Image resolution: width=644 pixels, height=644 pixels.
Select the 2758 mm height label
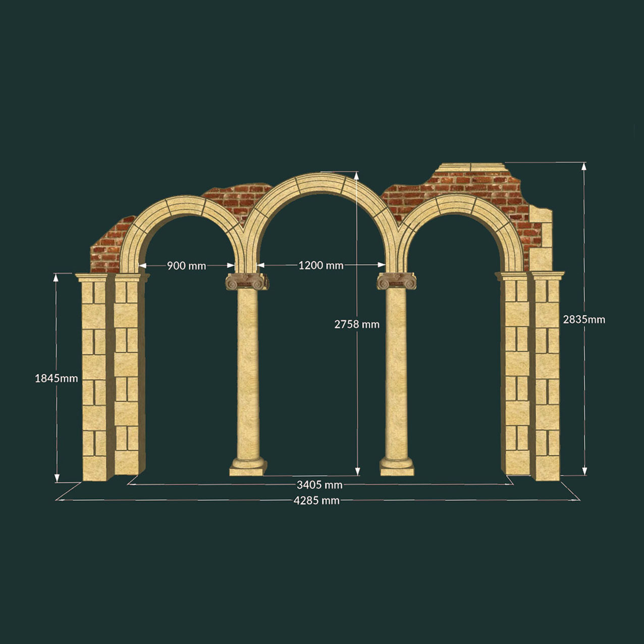[x=356, y=324]
